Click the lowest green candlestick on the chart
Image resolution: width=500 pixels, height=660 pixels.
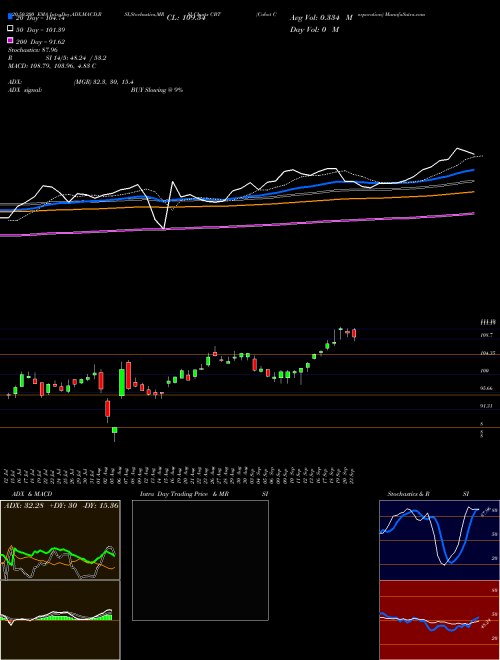click(114, 430)
